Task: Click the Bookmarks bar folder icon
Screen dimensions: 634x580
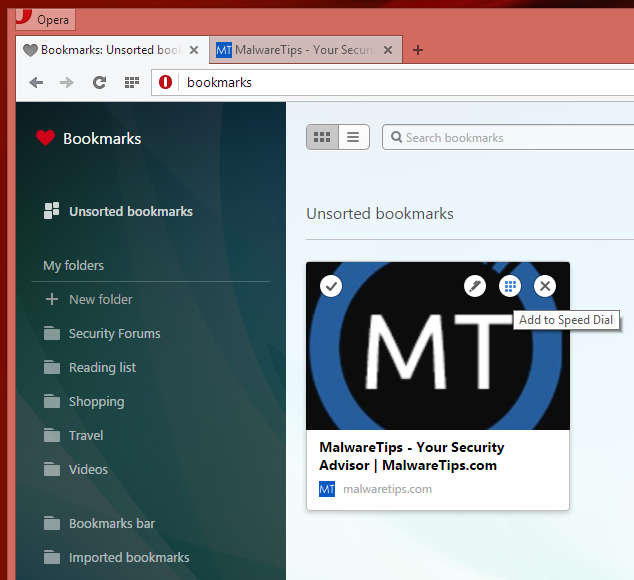Action: tap(52, 523)
